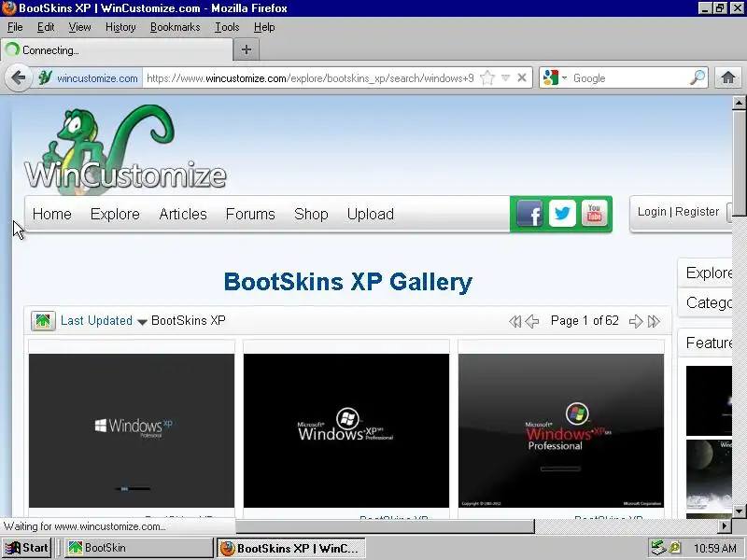The width and height of the screenshot is (747, 560).
Task: Open the URL history dropdown arrow
Action: coord(505,77)
